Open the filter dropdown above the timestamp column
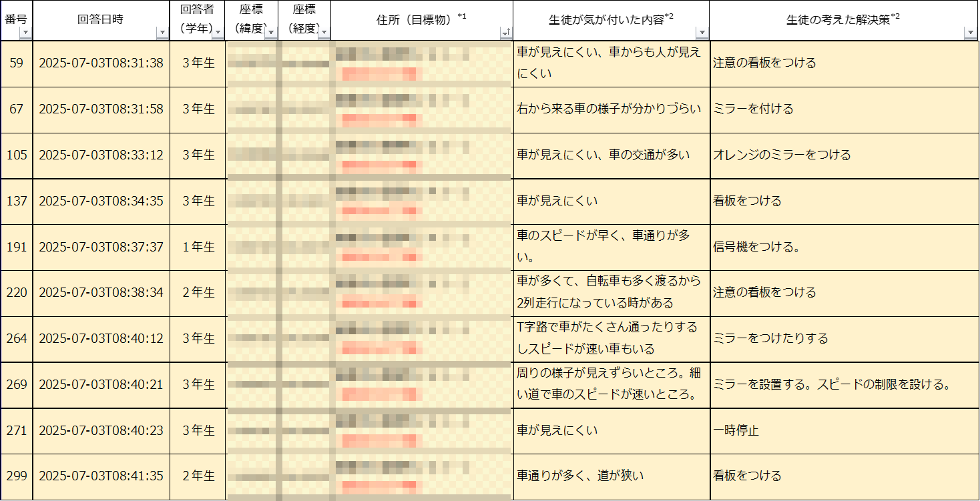This screenshot has width=980, height=501. click(x=162, y=33)
